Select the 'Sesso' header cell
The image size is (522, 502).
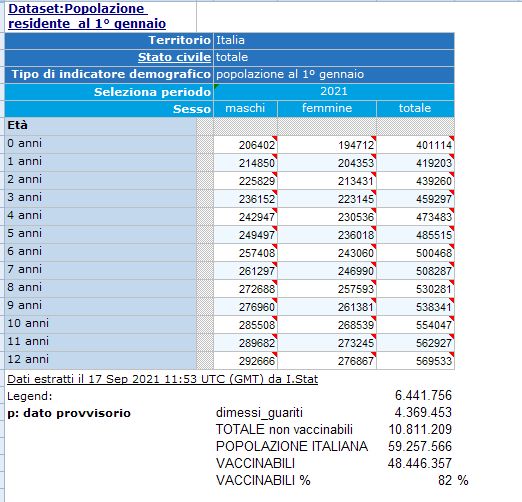(x=109, y=109)
